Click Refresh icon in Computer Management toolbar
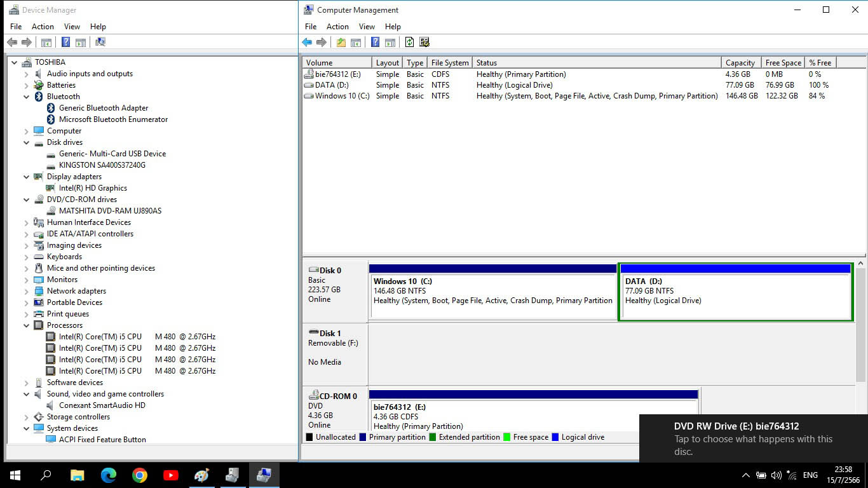The height and width of the screenshot is (488, 868). (x=409, y=43)
